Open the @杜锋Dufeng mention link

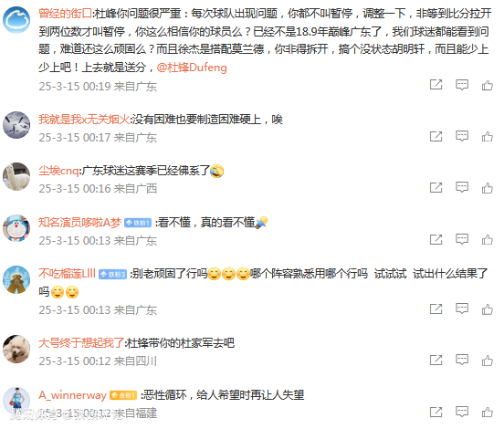click(x=192, y=68)
